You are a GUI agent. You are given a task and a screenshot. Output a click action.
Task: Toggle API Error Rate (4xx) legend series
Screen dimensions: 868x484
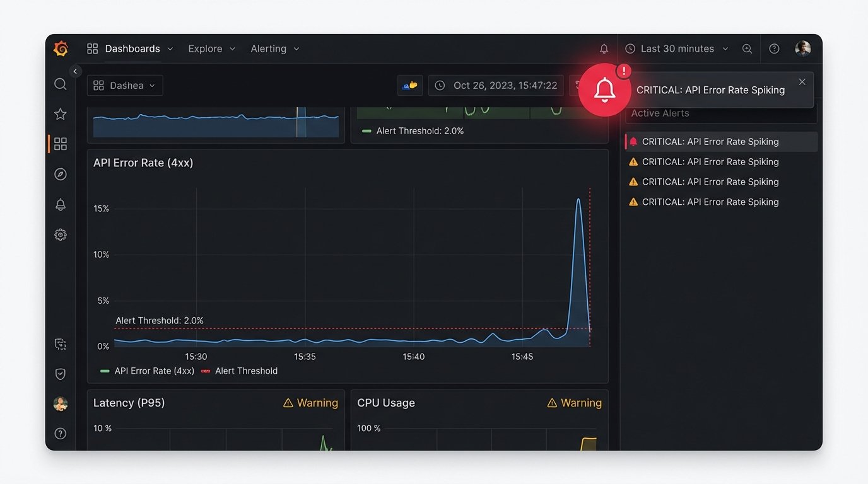point(148,371)
